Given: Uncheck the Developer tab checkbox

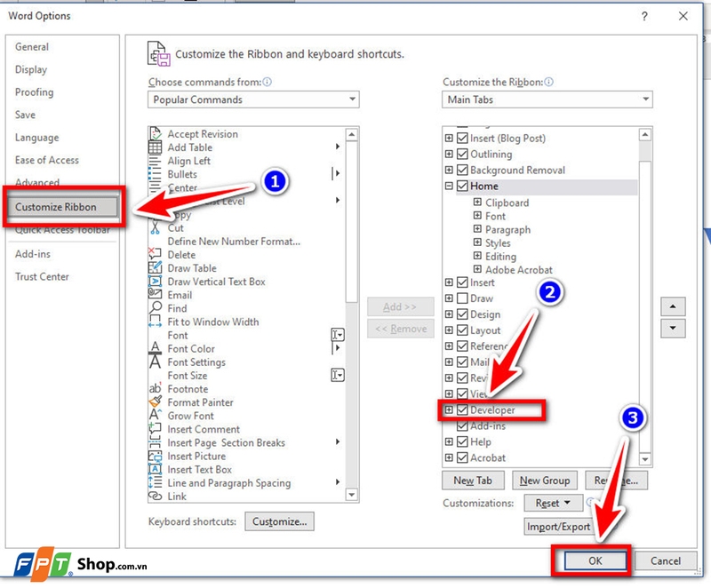Looking at the screenshot, I should (462, 410).
